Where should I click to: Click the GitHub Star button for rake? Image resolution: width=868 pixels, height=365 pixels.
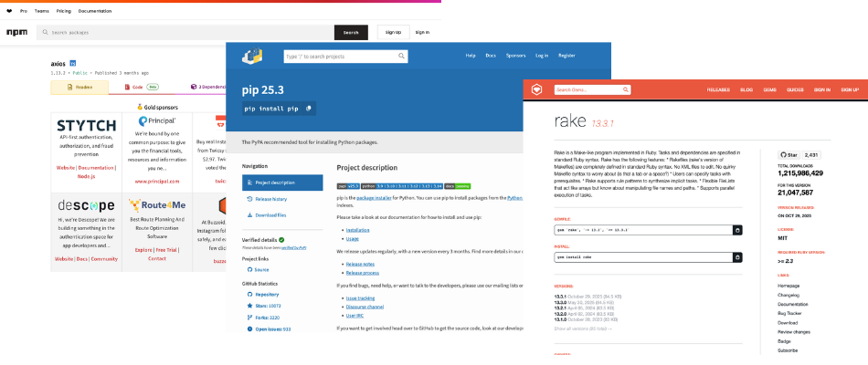pos(789,155)
